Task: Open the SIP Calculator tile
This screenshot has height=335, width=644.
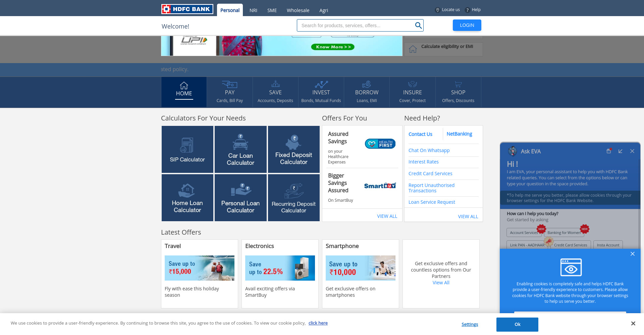Action: tap(187, 149)
